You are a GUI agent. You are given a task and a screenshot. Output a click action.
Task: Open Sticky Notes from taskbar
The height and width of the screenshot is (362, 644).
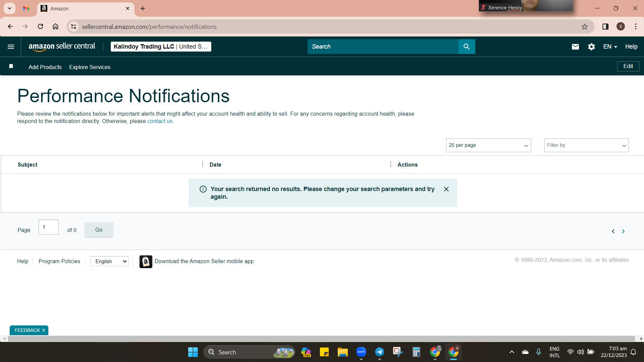click(324, 352)
